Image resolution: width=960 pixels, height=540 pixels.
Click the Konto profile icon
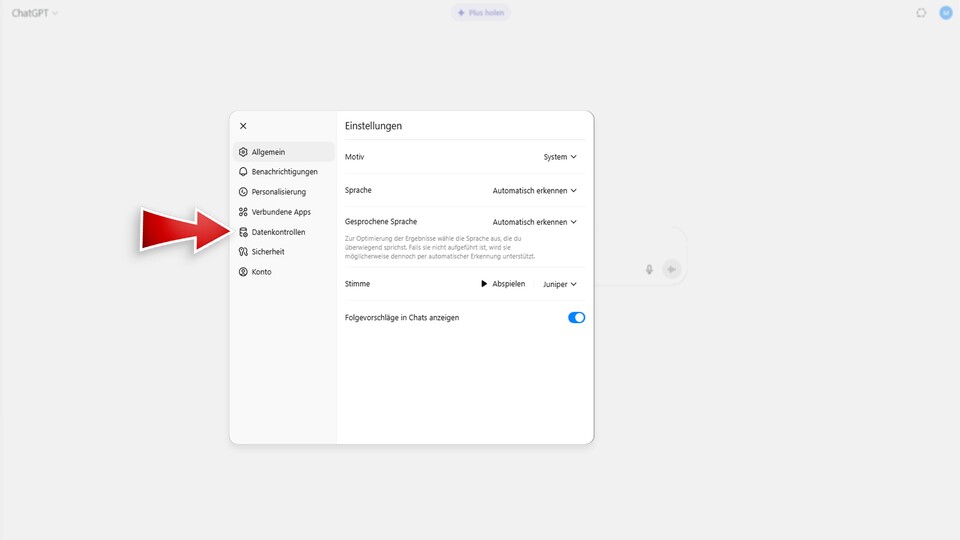click(x=243, y=272)
